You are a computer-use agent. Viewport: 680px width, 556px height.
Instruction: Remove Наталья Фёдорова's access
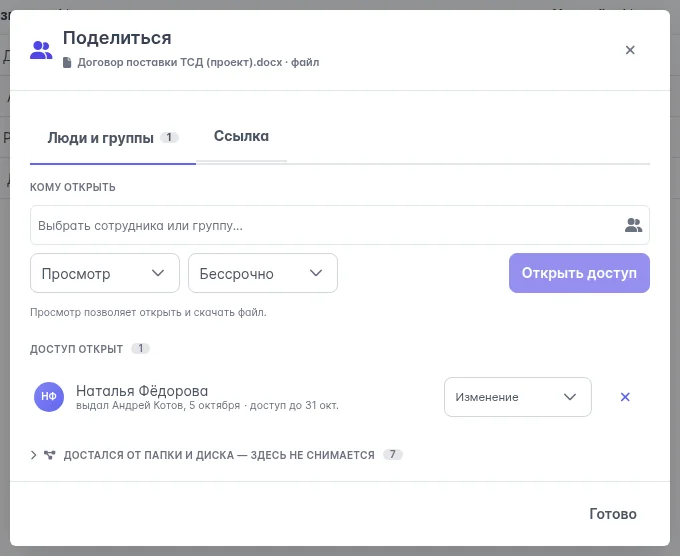pyautogui.click(x=625, y=397)
